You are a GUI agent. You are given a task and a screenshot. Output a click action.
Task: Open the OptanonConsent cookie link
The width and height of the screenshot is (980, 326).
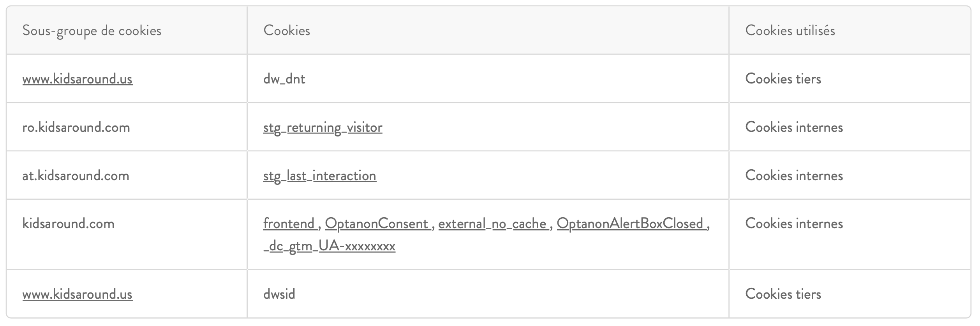point(377,224)
